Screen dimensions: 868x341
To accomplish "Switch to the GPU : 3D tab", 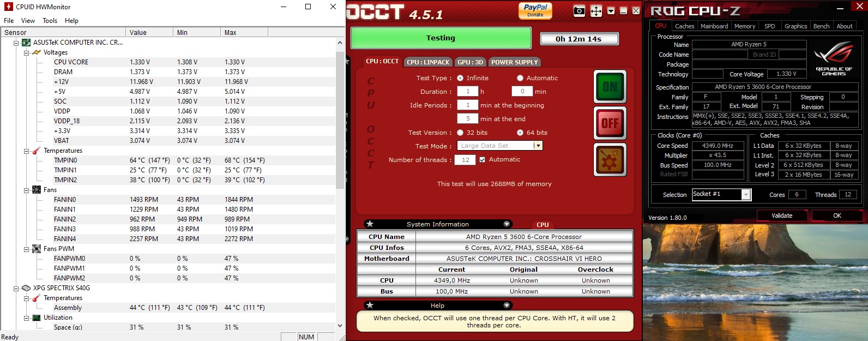I will pos(471,62).
